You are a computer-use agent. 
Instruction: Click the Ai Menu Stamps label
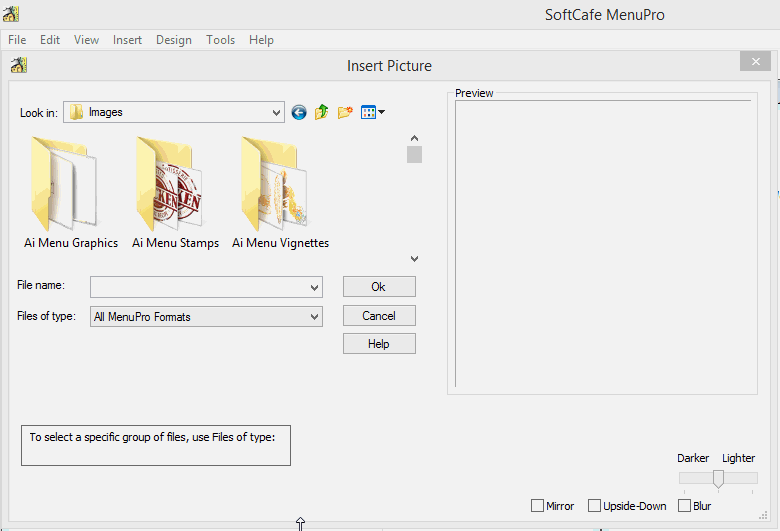pos(175,243)
